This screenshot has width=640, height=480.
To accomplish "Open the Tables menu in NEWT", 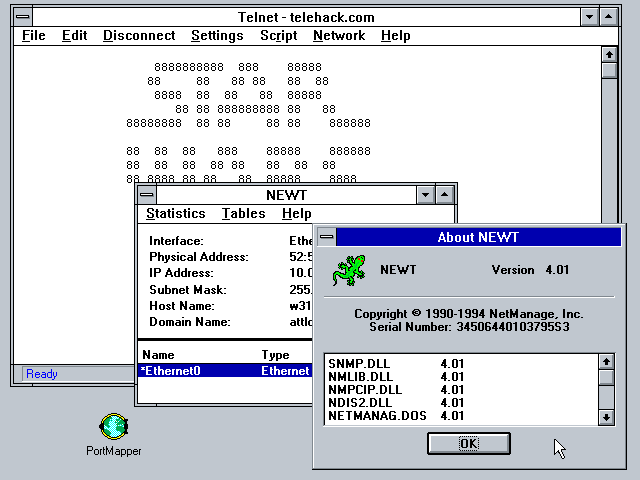I will point(244,213).
